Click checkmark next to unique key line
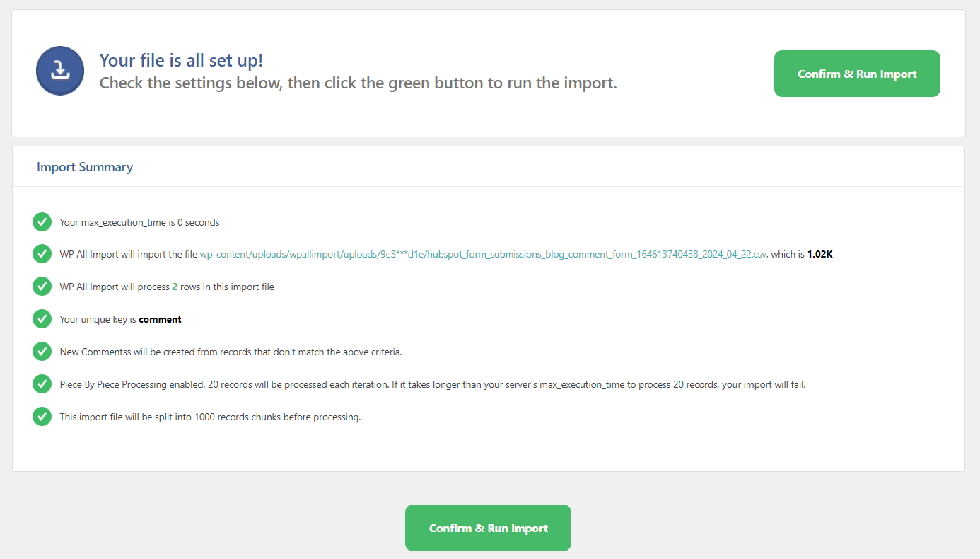Screen dimensions: 980x559 pyautogui.click(x=42, y=319)
